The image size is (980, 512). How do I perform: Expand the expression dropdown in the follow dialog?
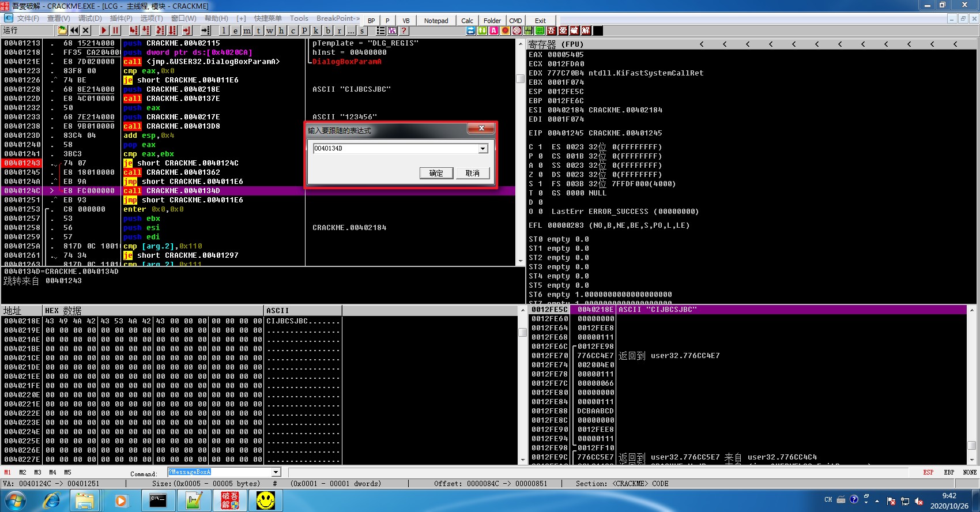pos(483,149)
